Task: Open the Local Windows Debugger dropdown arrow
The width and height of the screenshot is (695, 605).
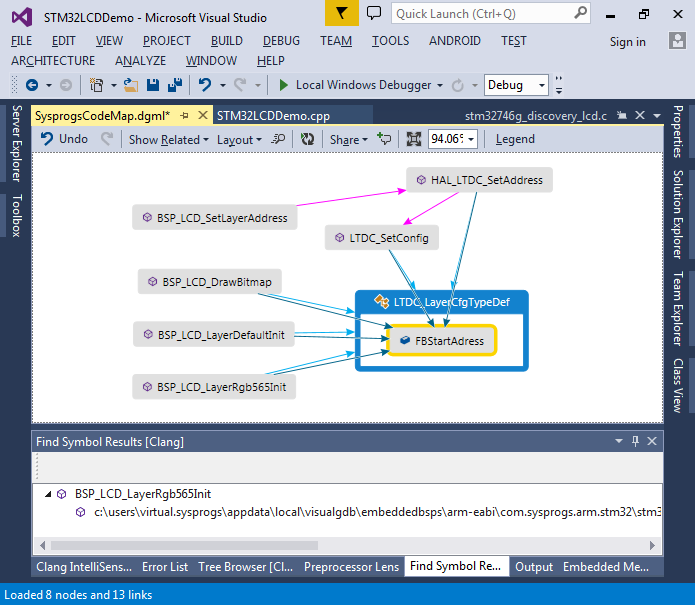Action: pyautogui.click(x=440, y=85)
